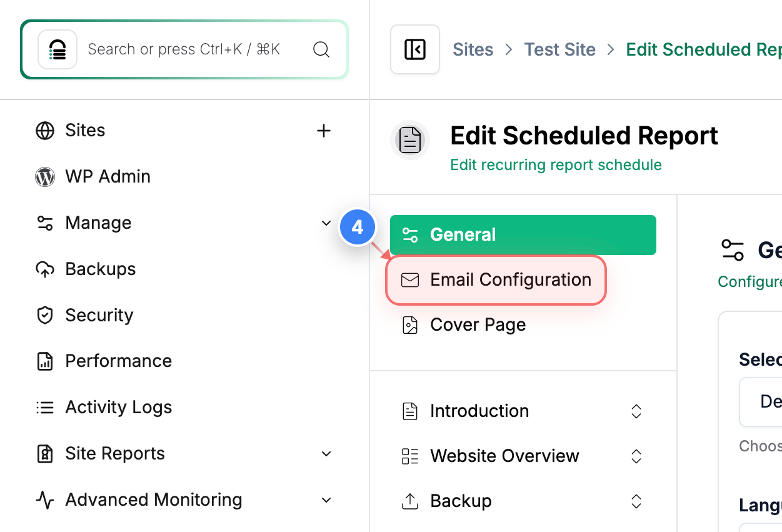Click the Site Reports document icon
The image size is (782, 532).
[x=44, y=453]
